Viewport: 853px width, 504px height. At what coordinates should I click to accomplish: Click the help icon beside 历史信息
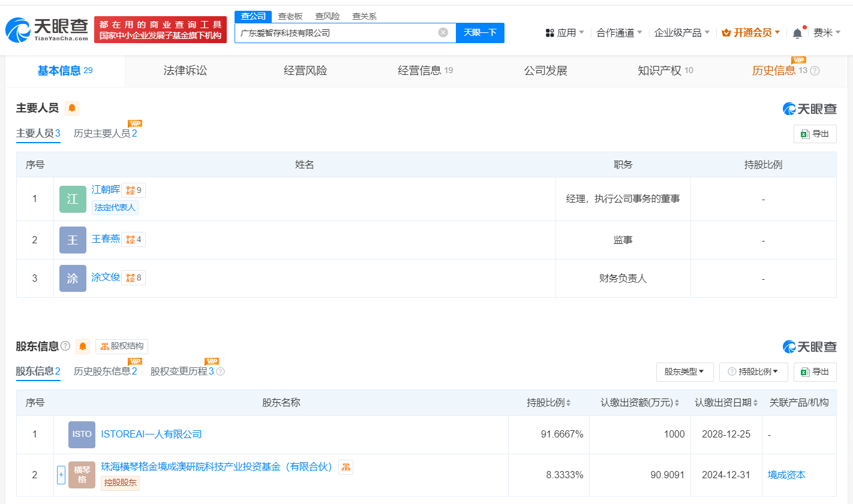pos(815,71)
